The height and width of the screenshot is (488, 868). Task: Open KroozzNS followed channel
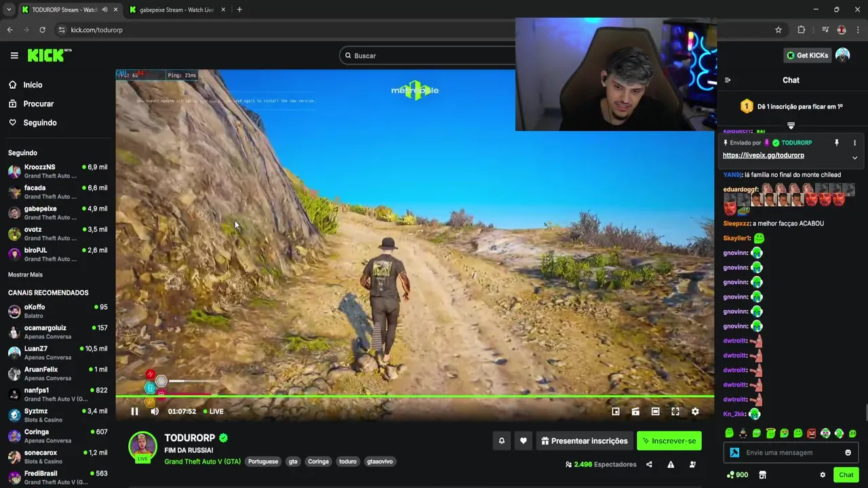(x=57, y=171)
